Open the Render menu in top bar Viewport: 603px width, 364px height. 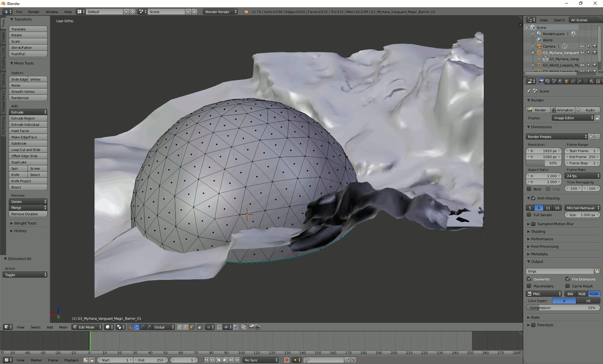pos(34,12)
